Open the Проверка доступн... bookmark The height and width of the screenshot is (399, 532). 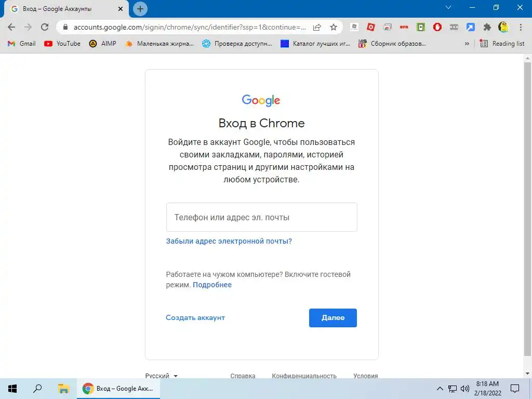coord(237,44)
